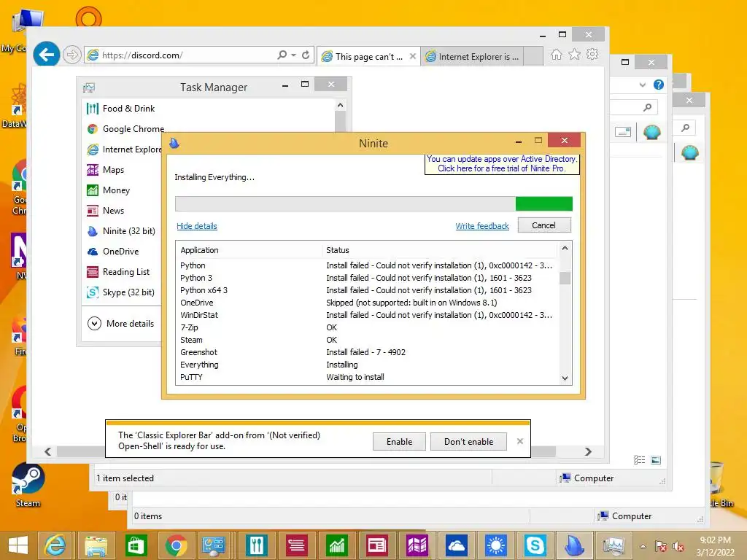Viewport: 747px width, 560px height.
Task: Open File Explorer from the taskbar
Action: tap(96, 545)
